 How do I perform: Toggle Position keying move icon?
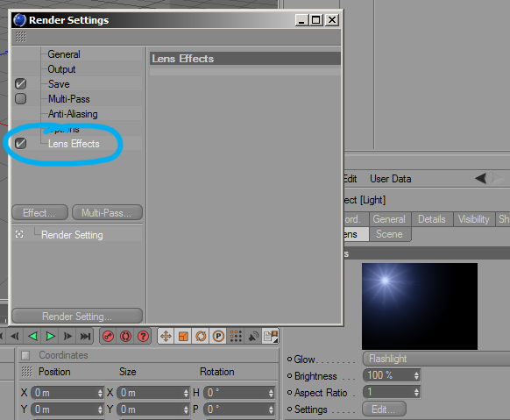[166, 336]
